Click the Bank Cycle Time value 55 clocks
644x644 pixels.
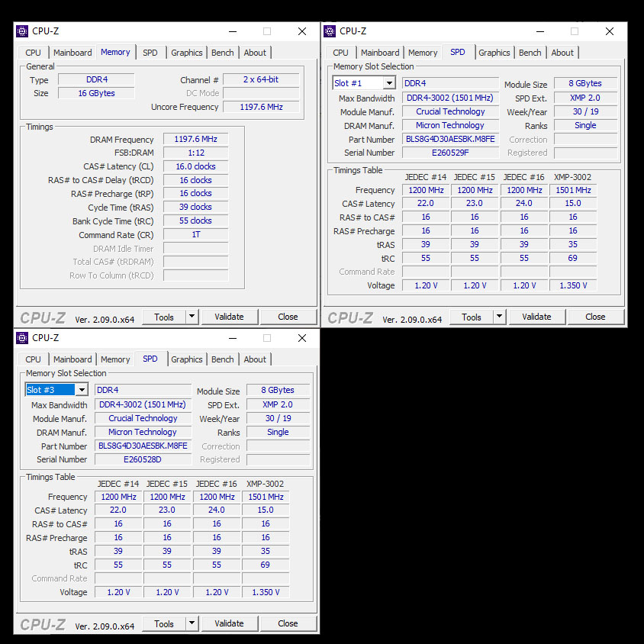[196, 221]
